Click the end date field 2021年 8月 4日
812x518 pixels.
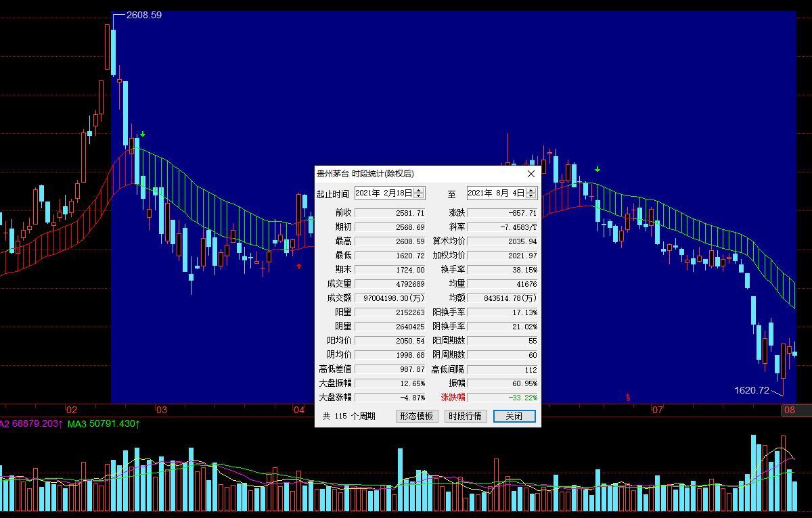496,193
